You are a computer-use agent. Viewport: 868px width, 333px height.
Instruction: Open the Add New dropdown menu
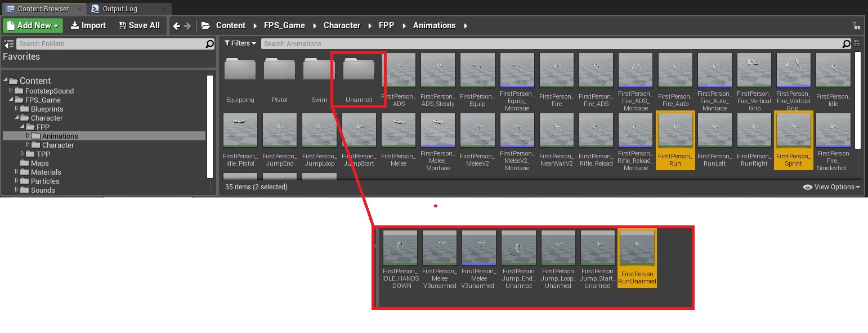point(33,25)
